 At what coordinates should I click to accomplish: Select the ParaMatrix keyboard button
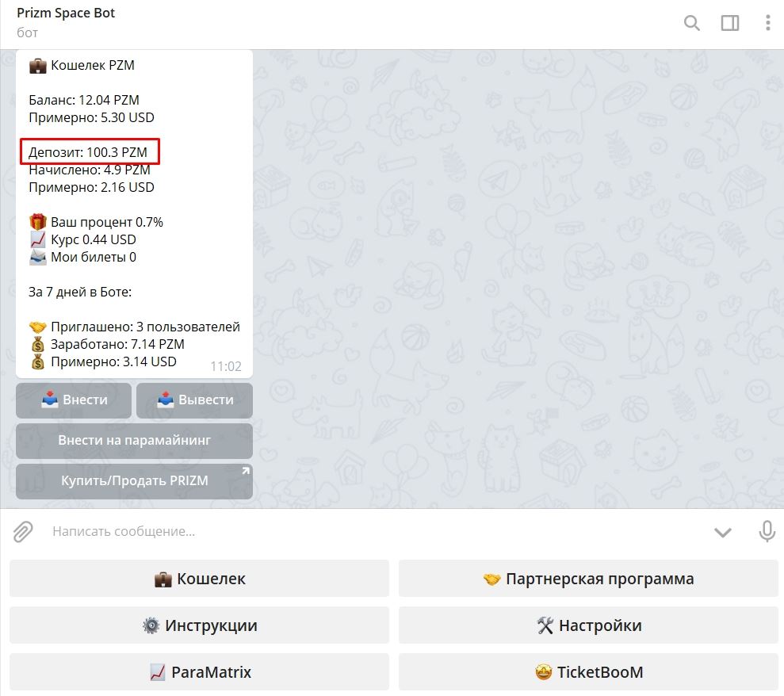pos(199,672)
